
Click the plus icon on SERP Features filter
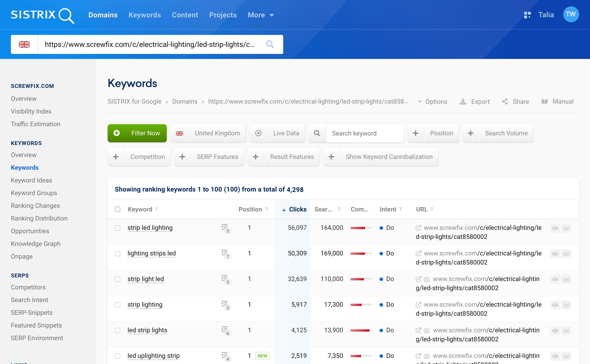182,157
